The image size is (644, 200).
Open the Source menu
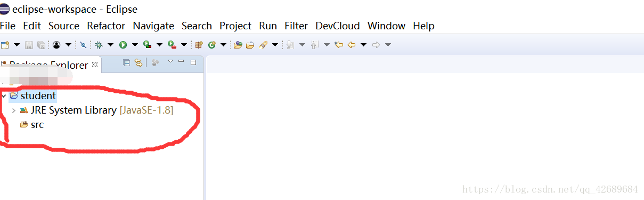point(64,26)
